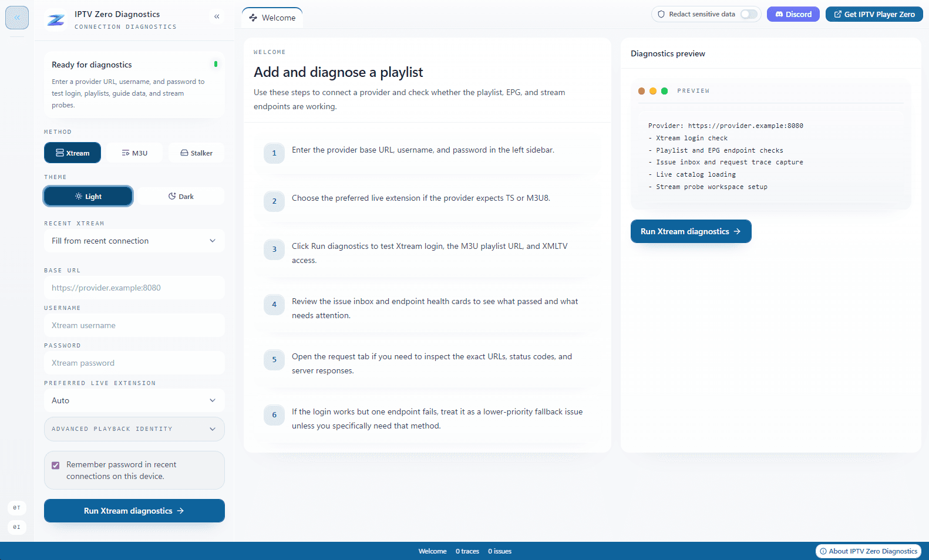Click Get IPTV Player Zero
929x560 pixels.
click(874, 14)
